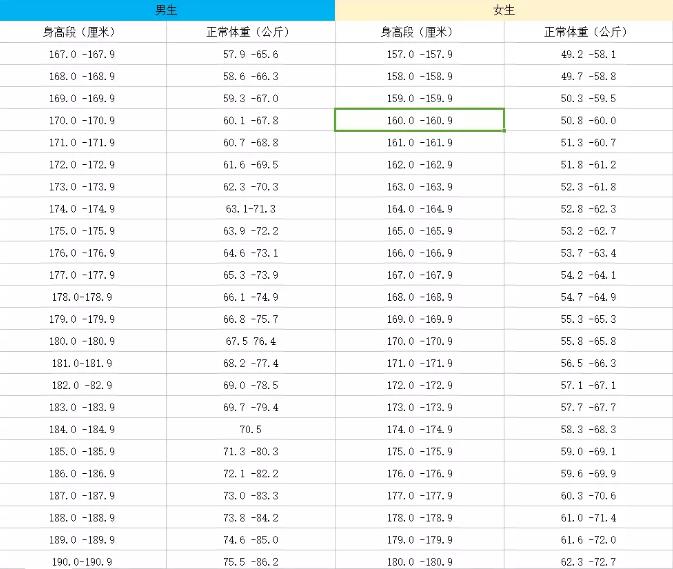The image size is (673, 569).
Task: Select the cell 49.7 -58.8
Action: point(588,76)
